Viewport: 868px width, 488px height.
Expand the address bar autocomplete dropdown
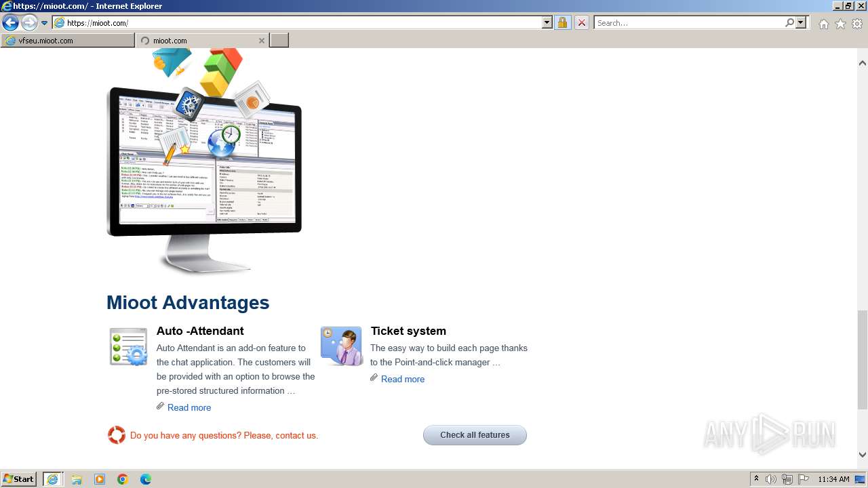pos(547,23)
